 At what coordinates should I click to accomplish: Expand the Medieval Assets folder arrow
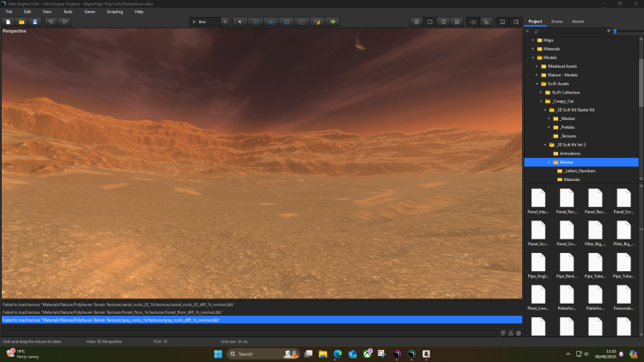pos(537,66)
